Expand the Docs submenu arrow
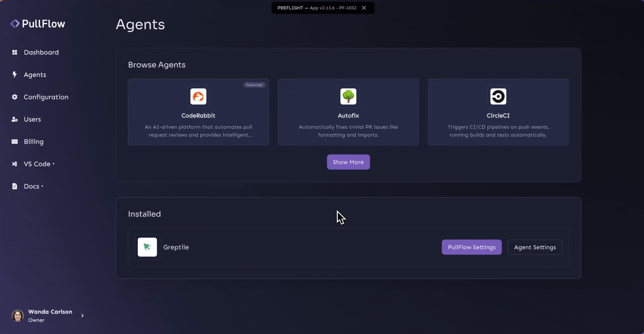 [x=42, y=186]
